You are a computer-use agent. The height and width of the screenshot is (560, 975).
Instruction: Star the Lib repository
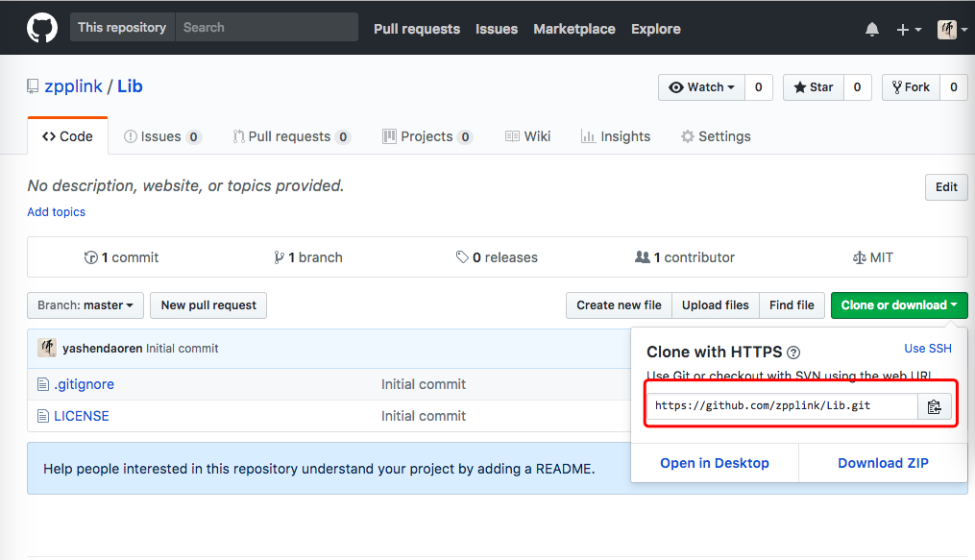click(813, 87)
